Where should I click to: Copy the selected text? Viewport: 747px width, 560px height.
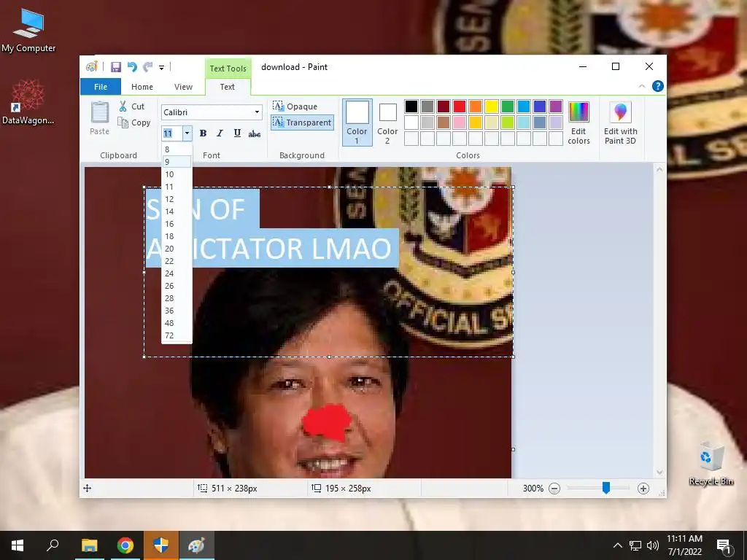[134, 122]
